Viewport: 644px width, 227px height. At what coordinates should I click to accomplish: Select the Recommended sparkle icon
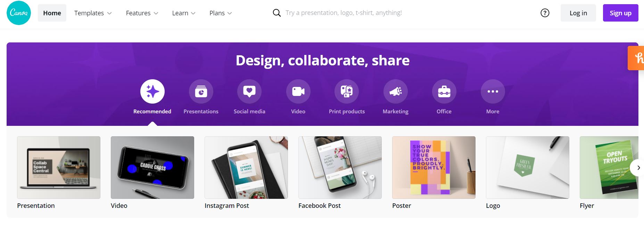click(152, 91)
